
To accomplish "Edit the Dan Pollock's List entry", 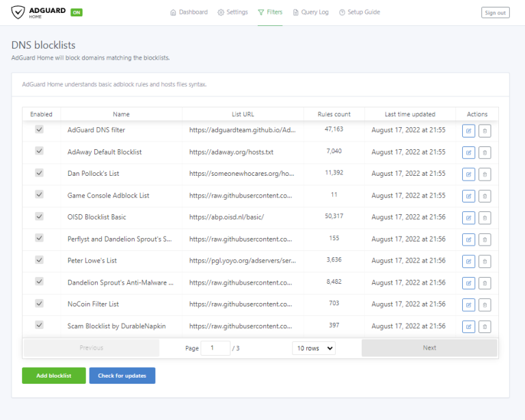I will tap(468, 174).
